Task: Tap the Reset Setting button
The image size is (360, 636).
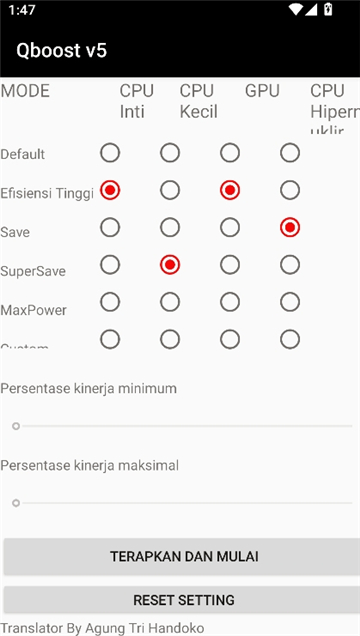Action: point(182,599)
